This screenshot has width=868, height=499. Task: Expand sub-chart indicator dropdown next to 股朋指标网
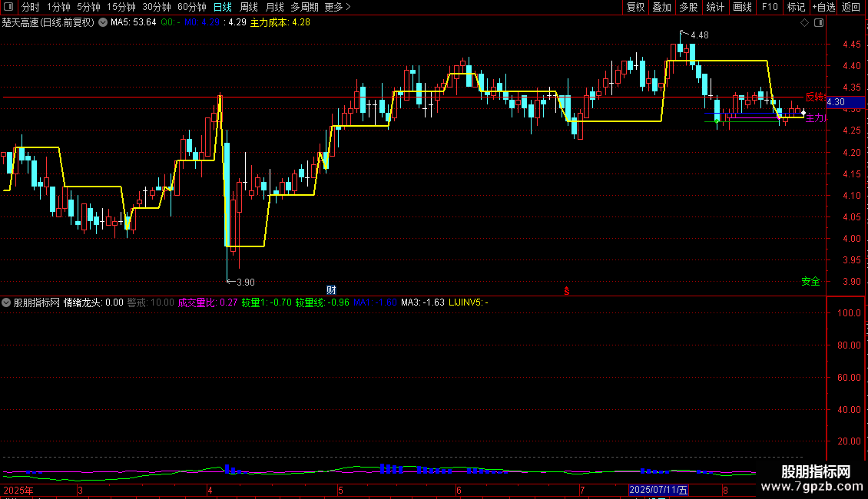6,302
